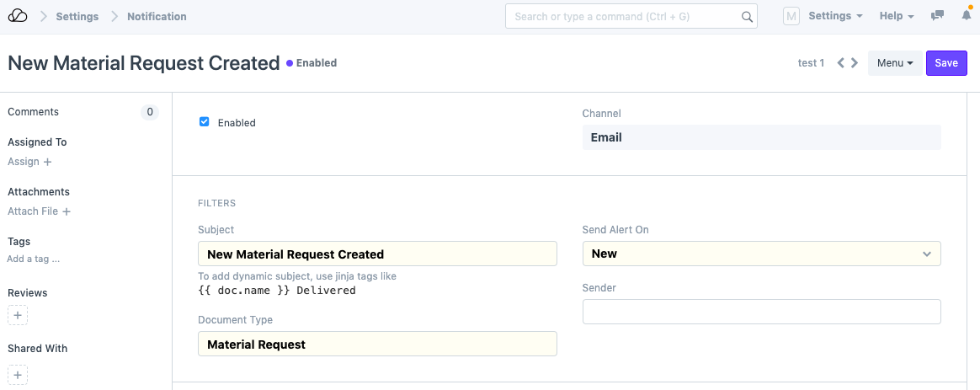Open the notifications bell icon
This screenshot has height=390, width=980.
(x=966, y=16)
